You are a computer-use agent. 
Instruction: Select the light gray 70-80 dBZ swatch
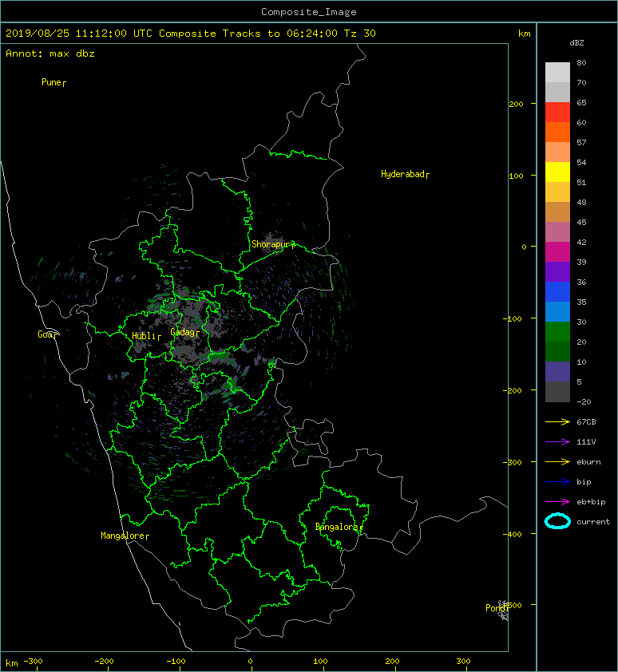pos(557,72)
